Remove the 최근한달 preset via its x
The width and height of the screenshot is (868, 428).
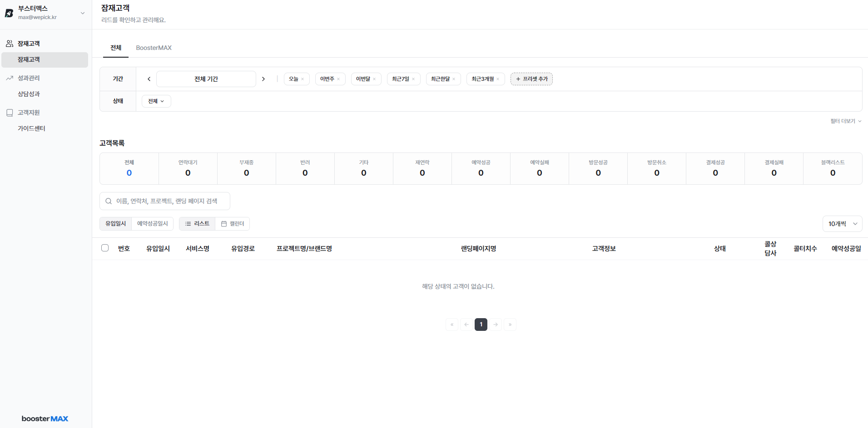(x=454, y=79)
